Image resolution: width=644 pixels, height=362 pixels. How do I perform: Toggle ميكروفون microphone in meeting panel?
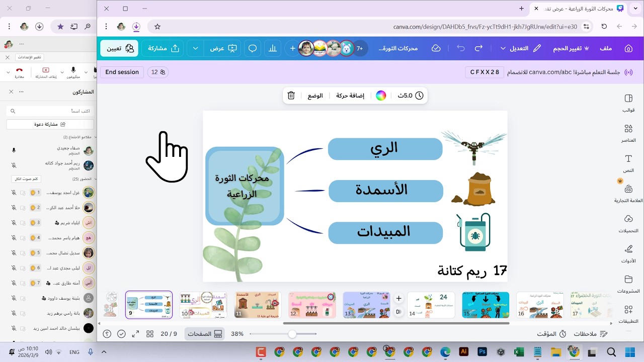[x=73, y=72]
